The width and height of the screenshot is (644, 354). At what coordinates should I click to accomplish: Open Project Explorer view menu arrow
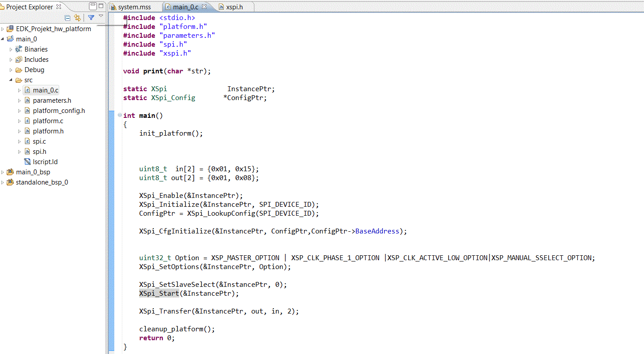[x=101, y=16]
